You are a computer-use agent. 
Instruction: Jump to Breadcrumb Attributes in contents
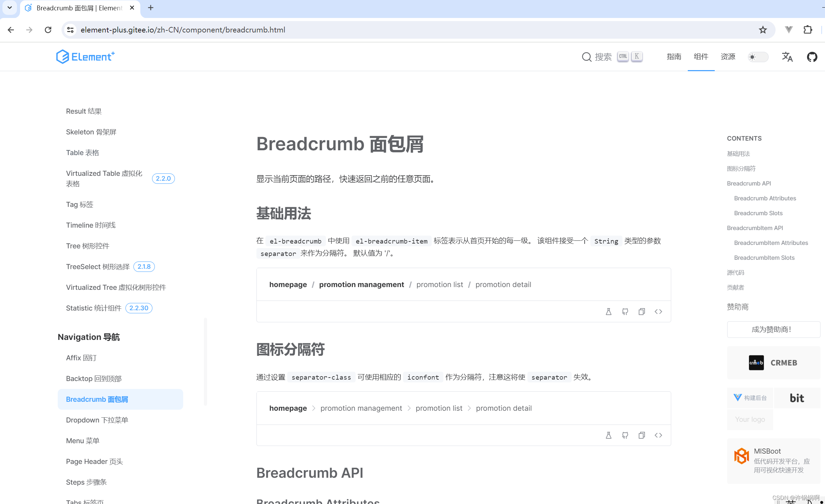(x=765, y=198)
